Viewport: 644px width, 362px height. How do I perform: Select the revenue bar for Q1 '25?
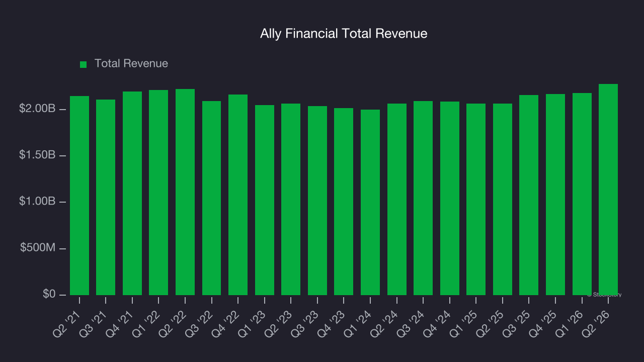(476, 199)
